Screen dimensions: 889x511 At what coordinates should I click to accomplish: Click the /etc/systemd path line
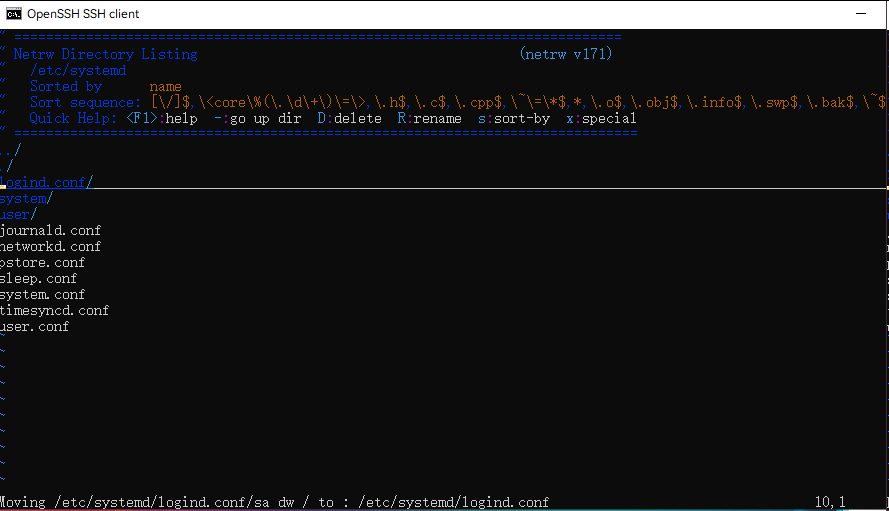coord(78,70)
